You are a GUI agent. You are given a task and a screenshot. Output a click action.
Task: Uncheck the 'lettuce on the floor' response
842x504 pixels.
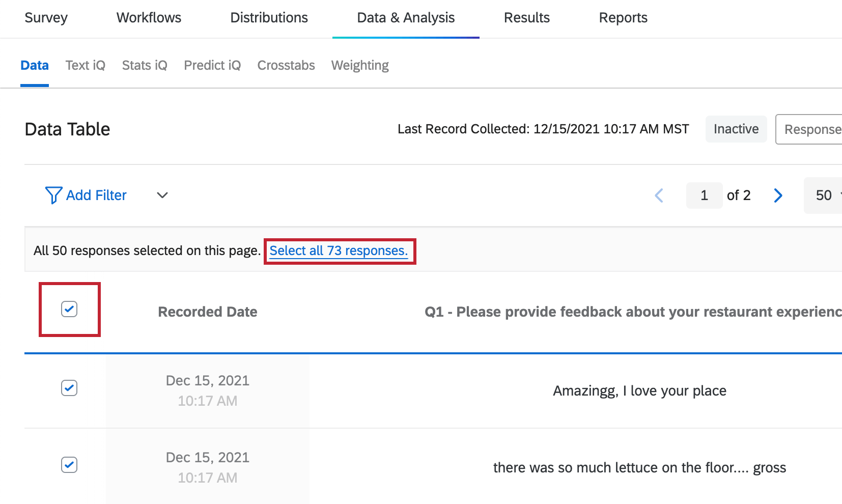69,465
